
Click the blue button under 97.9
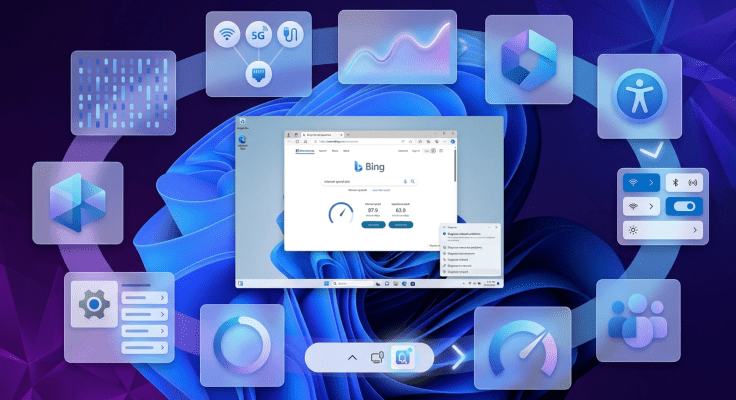373,225
